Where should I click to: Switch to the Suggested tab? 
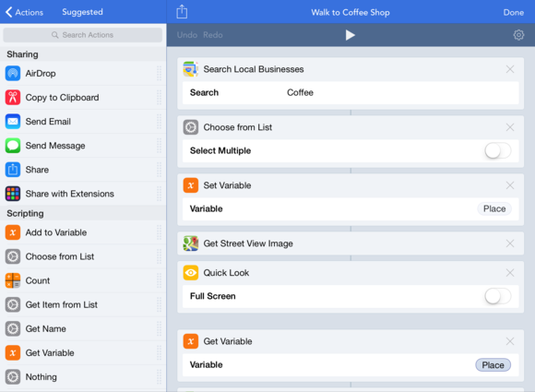(x=82, y=12)
